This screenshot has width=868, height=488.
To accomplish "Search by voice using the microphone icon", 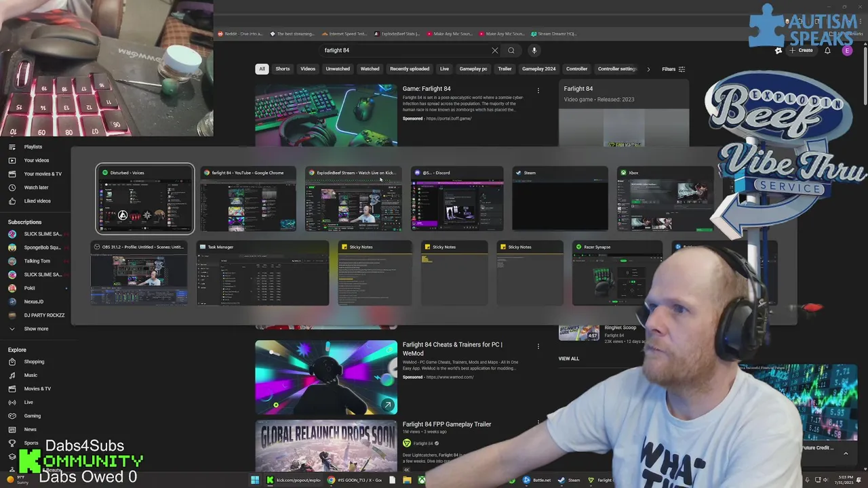I will click(534, 50).
